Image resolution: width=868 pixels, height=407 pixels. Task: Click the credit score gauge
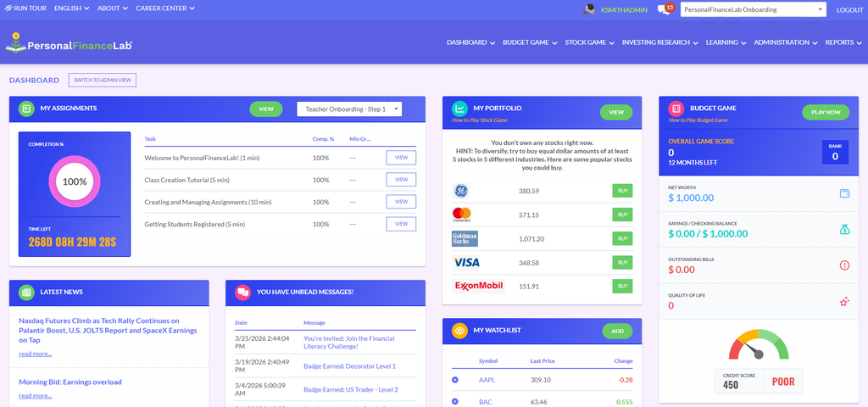click(759, 344)
